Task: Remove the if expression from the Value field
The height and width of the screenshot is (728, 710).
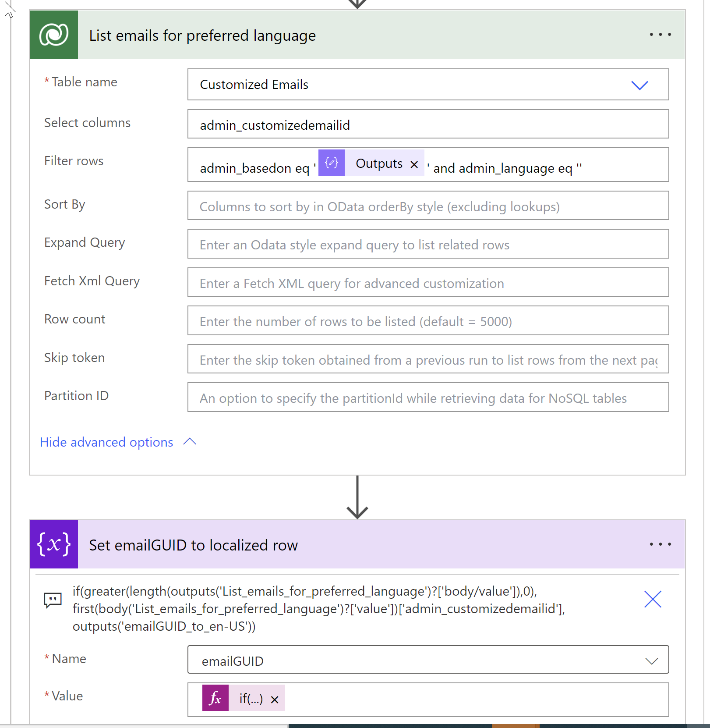Action: tap(275, 700)
